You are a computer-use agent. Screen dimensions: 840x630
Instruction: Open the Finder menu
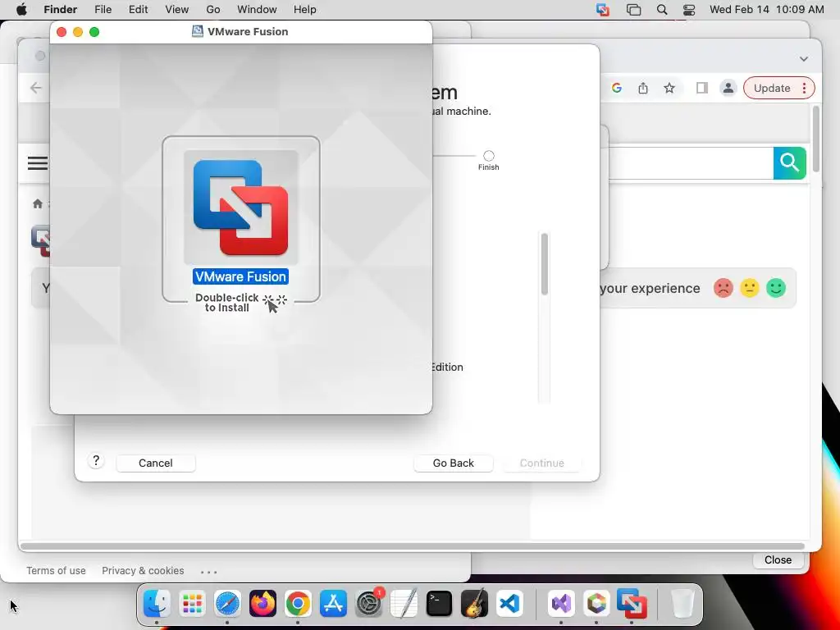[x=60, y=10]
